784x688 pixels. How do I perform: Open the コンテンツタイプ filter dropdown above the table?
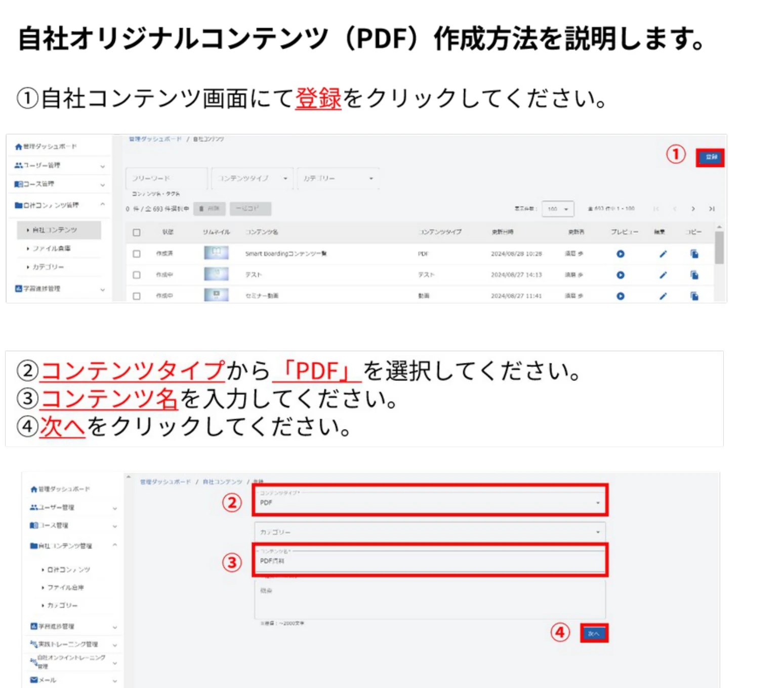(252, 179)
